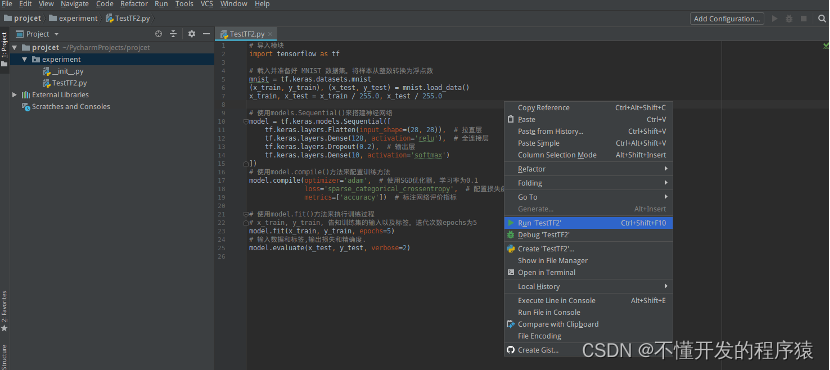Click the green inspection checkmark in editor

click(x=826, y=46)
